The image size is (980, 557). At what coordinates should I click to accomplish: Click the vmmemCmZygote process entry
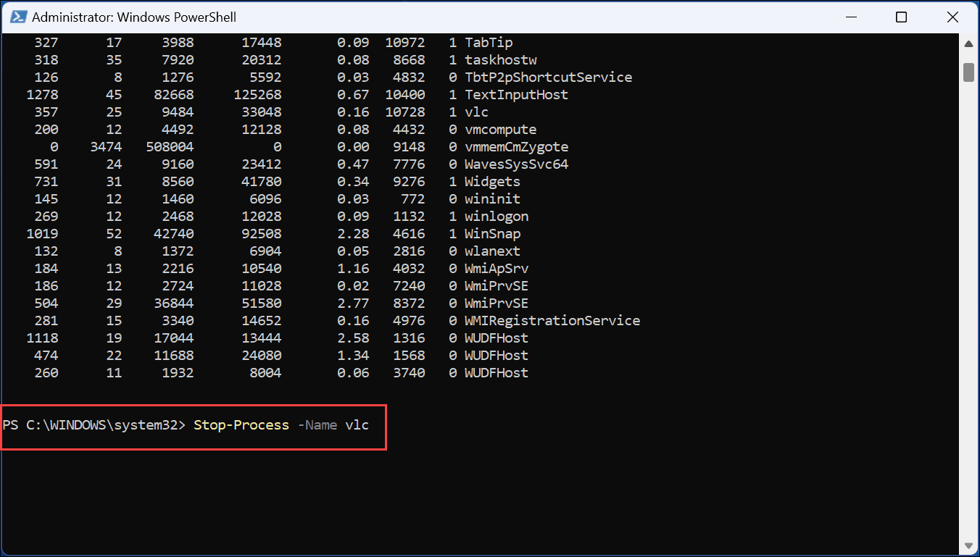point(519,146)
